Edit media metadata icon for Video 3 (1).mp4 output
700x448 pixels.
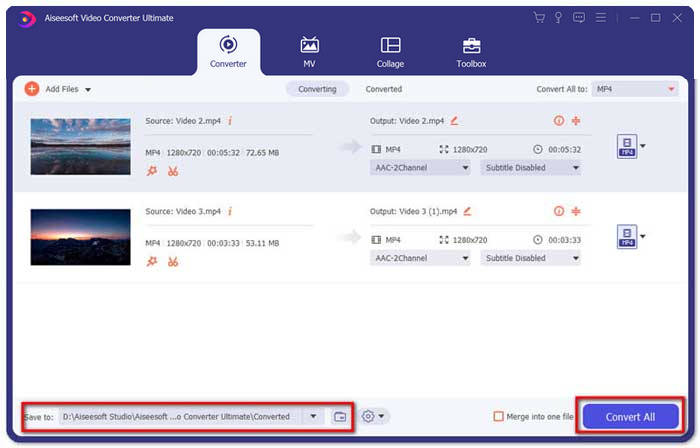pos(559,211)
